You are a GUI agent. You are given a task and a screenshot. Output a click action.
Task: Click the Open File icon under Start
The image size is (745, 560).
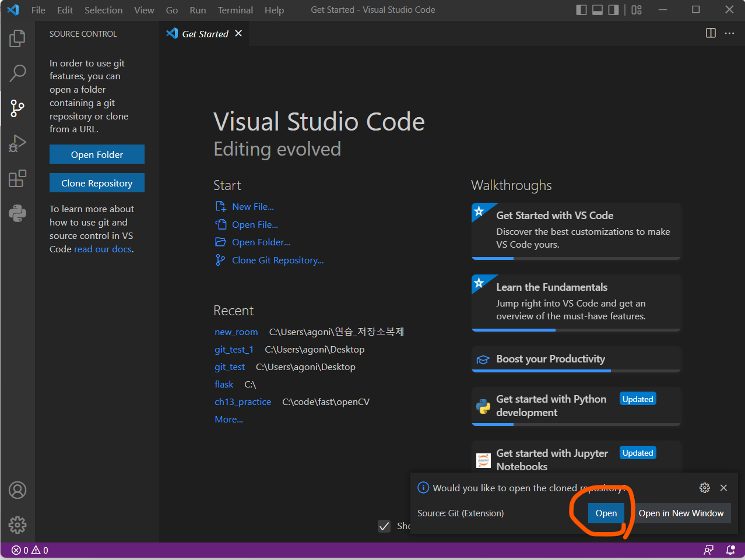[220, 224]
